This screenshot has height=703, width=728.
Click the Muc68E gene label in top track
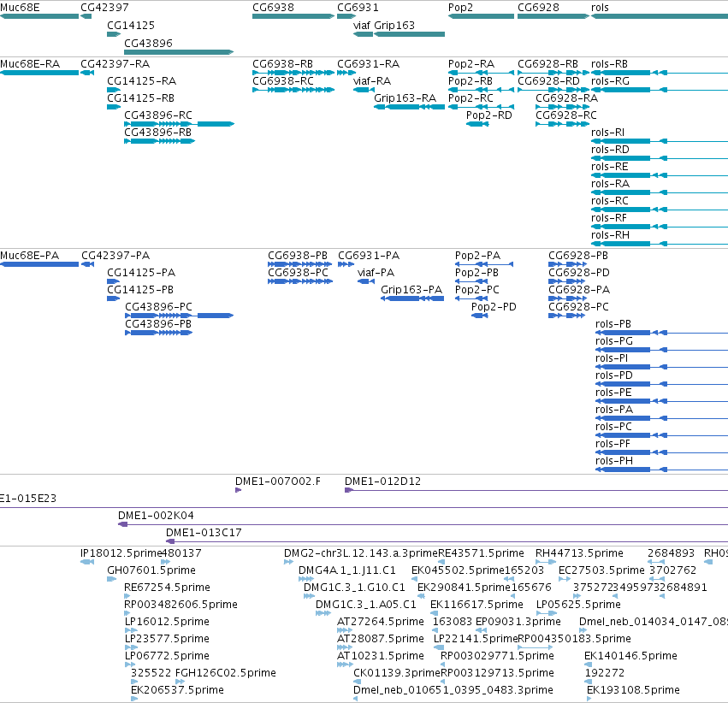(x=20, y=8)
